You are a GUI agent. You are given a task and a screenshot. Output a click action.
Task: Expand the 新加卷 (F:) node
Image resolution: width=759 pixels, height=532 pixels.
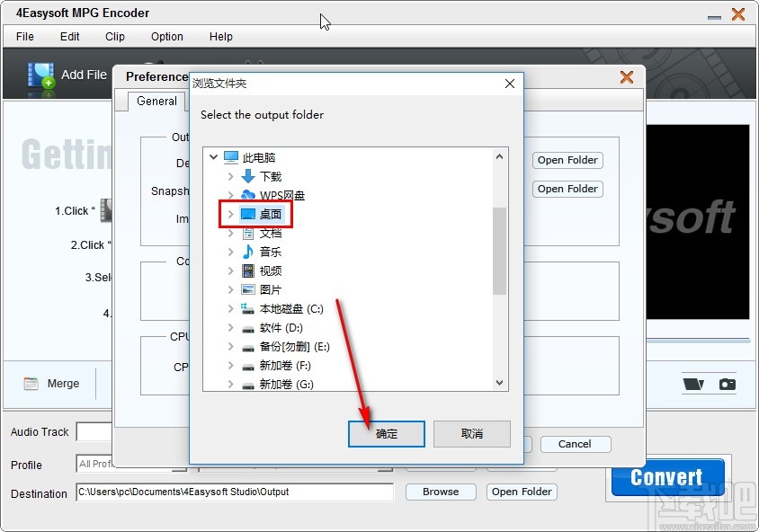pyautogui.click(x=231, y=365)
